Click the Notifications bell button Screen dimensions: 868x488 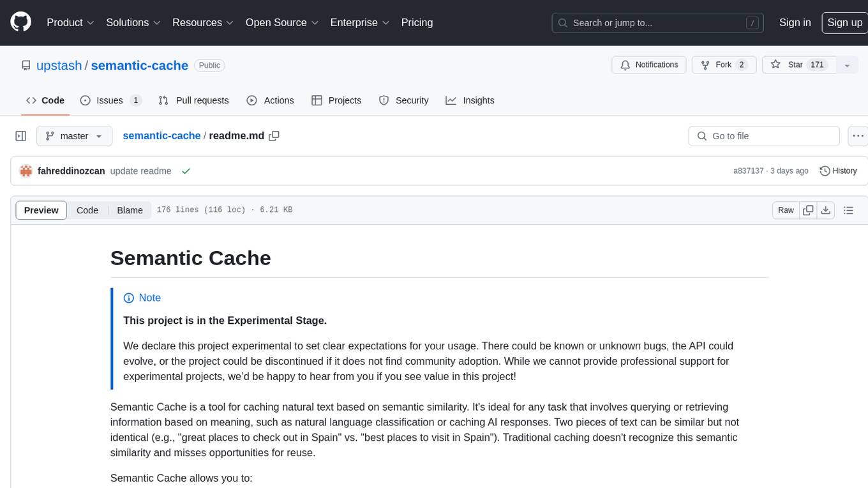point(649,65)
